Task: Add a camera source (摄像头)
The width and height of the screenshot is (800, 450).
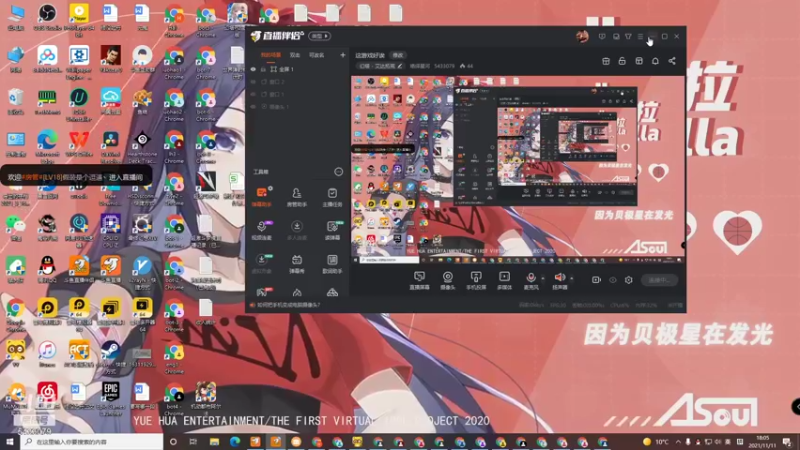Action: tap(447, 280)
